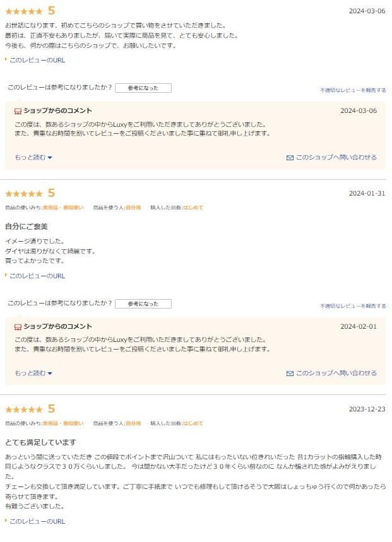Click the star rating of the 2023-12-23 review
This screenshot has width=392, height=542.
[24, 409]
